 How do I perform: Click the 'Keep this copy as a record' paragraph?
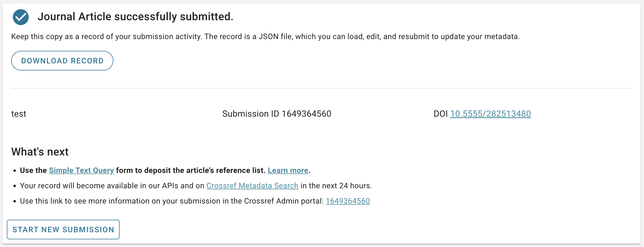click(265, 37)
